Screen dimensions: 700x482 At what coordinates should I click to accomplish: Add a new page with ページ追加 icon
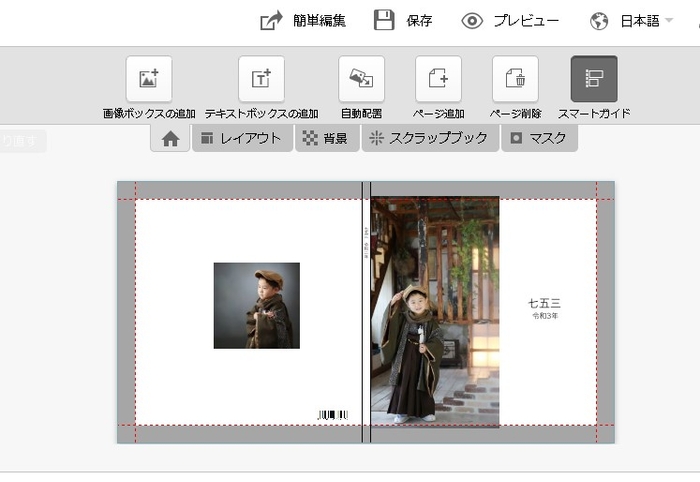[438, 79]
